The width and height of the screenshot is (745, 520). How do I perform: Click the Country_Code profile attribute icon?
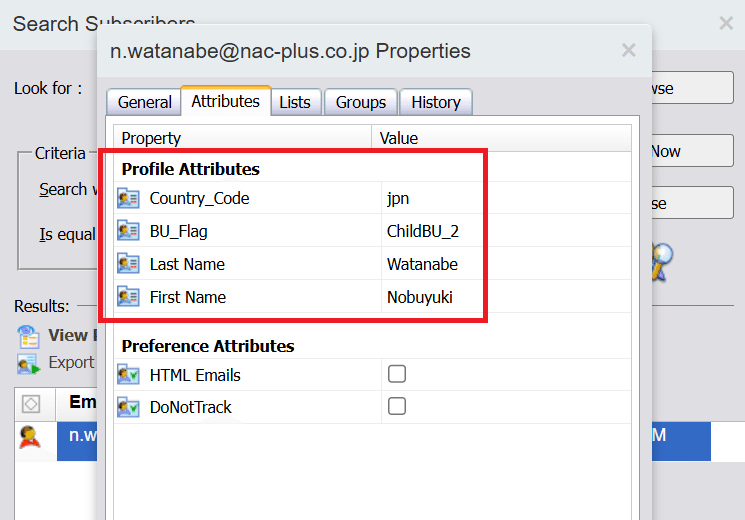tap(128, 198)
